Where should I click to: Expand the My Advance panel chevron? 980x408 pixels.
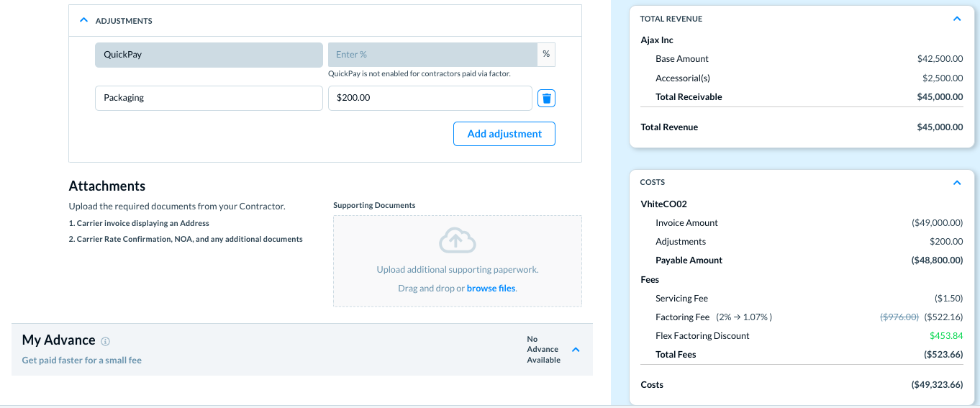pos(576,350)
